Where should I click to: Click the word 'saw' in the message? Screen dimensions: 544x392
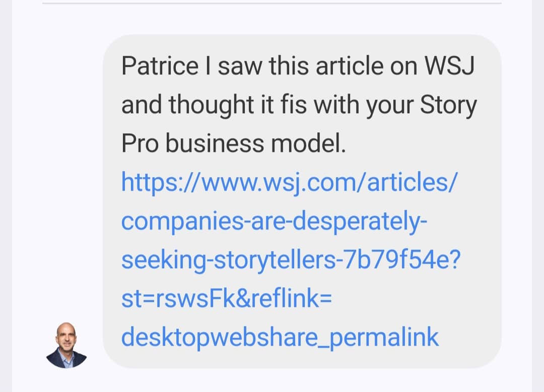[x=241, y=66]
